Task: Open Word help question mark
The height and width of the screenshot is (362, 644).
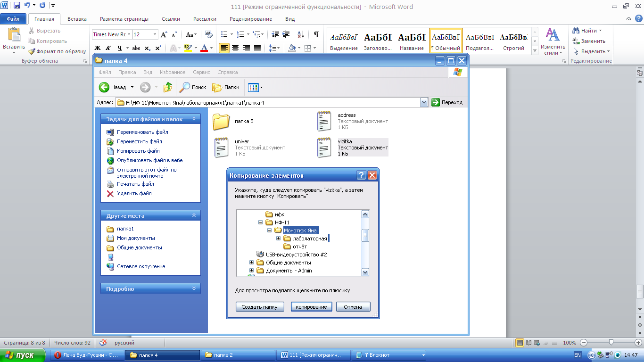Action: (x=638, y=19)
